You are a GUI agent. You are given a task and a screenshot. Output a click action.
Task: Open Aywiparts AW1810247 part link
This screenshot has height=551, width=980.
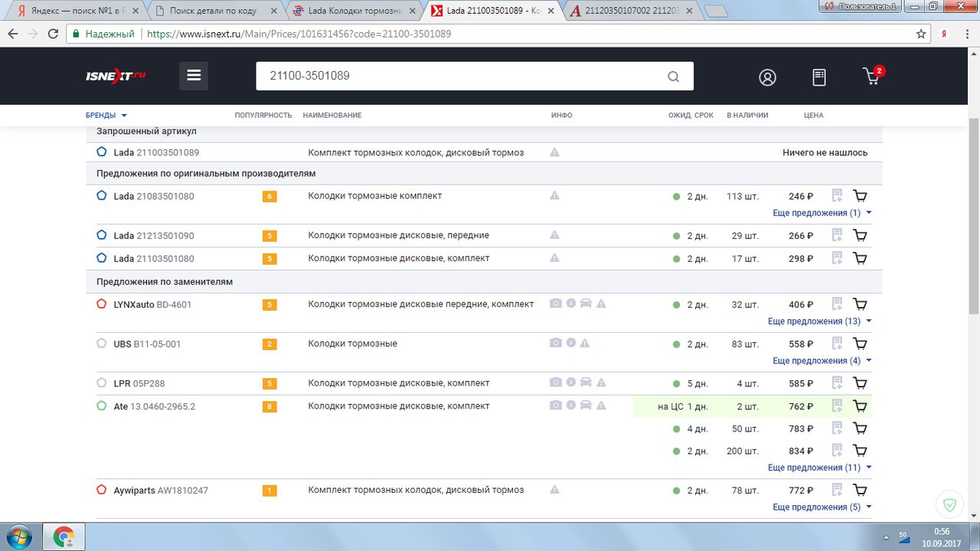point(161,491)
